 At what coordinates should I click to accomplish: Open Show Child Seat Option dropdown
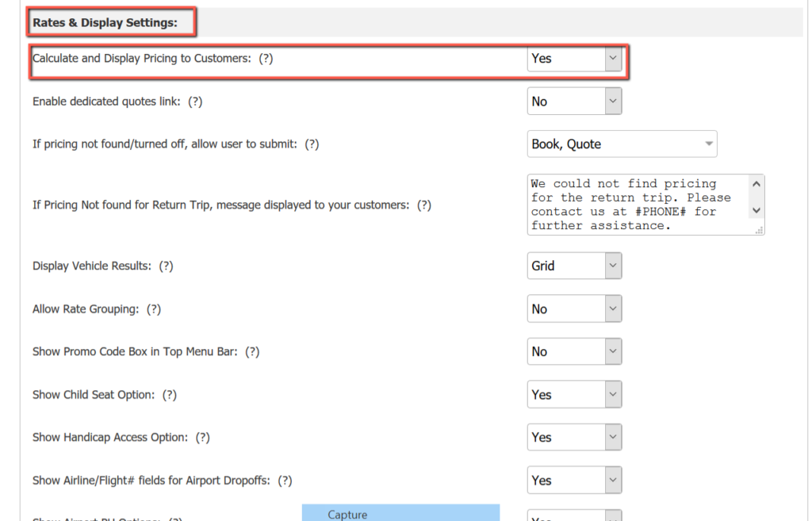574,395
